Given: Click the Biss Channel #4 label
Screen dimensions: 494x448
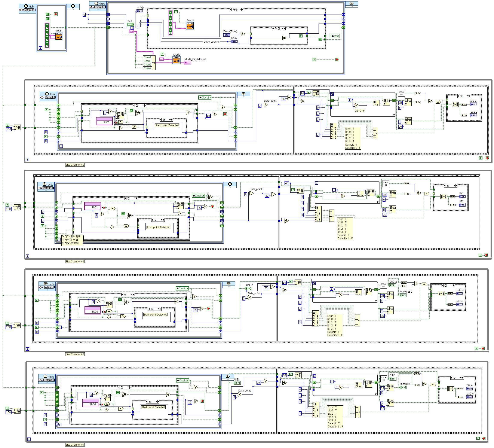Looking at the screenshot, I should click(75, 445).
